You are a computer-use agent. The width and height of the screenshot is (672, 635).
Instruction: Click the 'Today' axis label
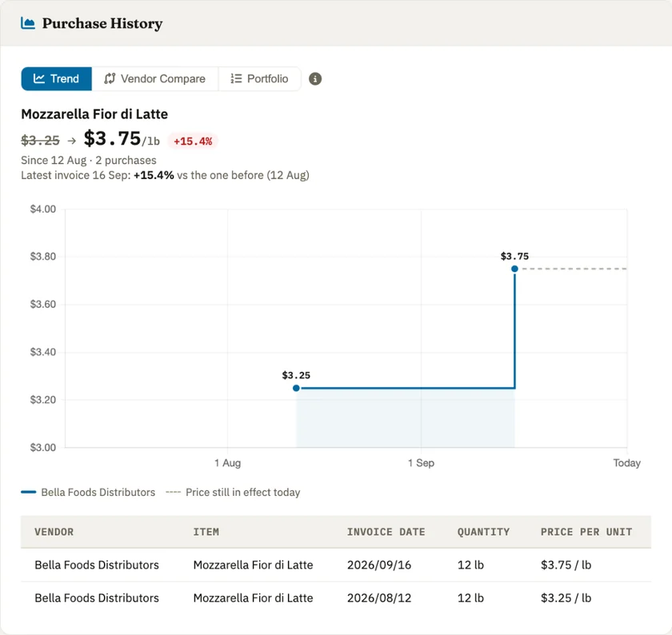coord(627,463)
